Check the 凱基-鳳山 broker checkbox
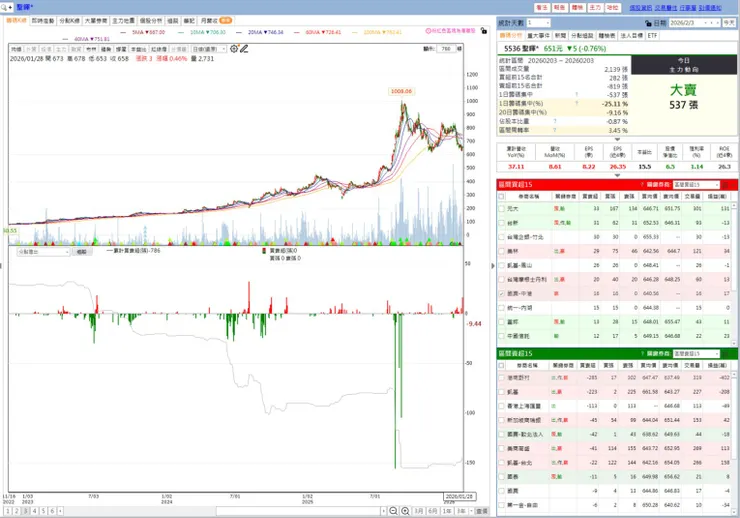This screenshot has height=518, width=740. click(x=501, y=265)
